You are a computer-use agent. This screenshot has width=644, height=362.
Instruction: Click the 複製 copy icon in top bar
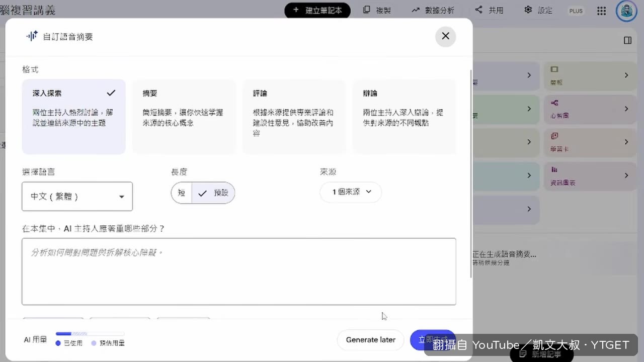click(x=367, y=10)
